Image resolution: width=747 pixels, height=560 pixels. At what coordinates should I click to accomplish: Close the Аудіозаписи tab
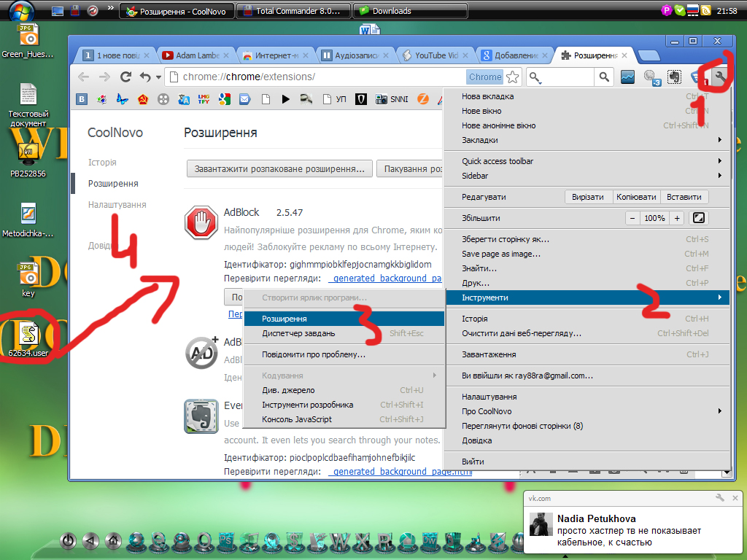pos(385,55)
